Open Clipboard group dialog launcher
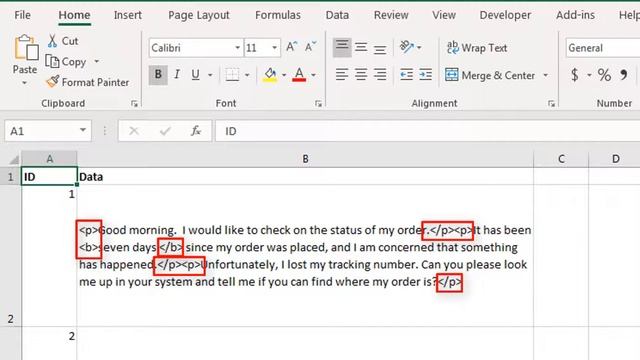This screenshot has height=360, width=640. (x=134, y=104)
